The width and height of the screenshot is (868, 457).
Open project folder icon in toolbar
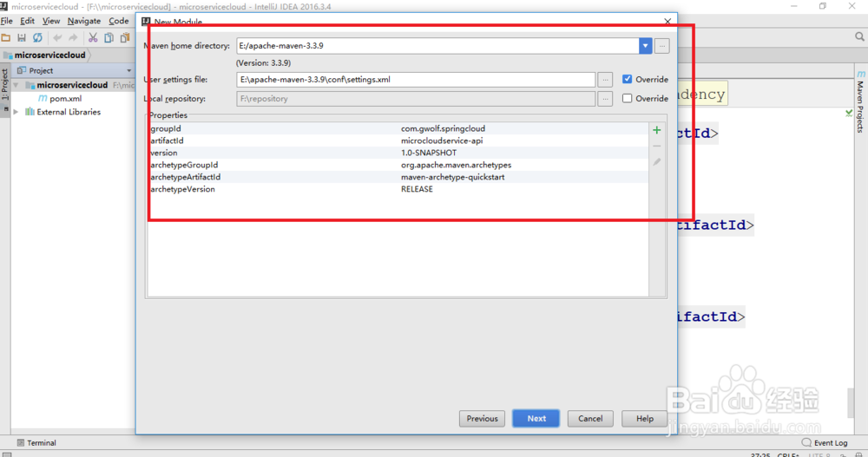point(6,37)
